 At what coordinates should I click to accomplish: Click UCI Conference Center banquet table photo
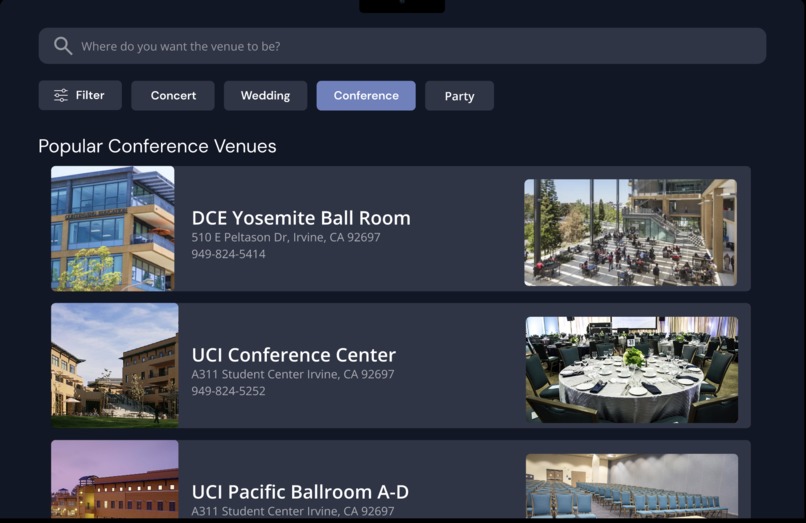pyautogui.click(x=632, y=370)
